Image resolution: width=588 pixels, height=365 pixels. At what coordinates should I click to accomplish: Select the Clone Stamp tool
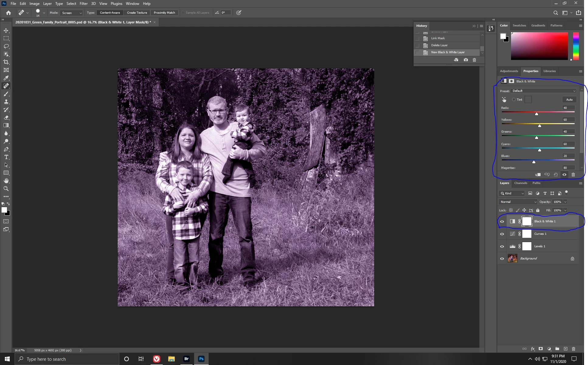point(6,102)
